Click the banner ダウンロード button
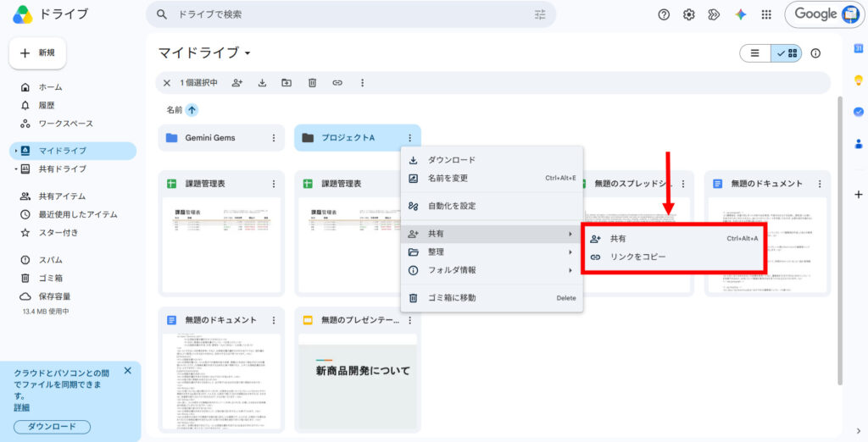Image resolution: width=868 pixels, height=442 pixels. (x=52, y=427)
